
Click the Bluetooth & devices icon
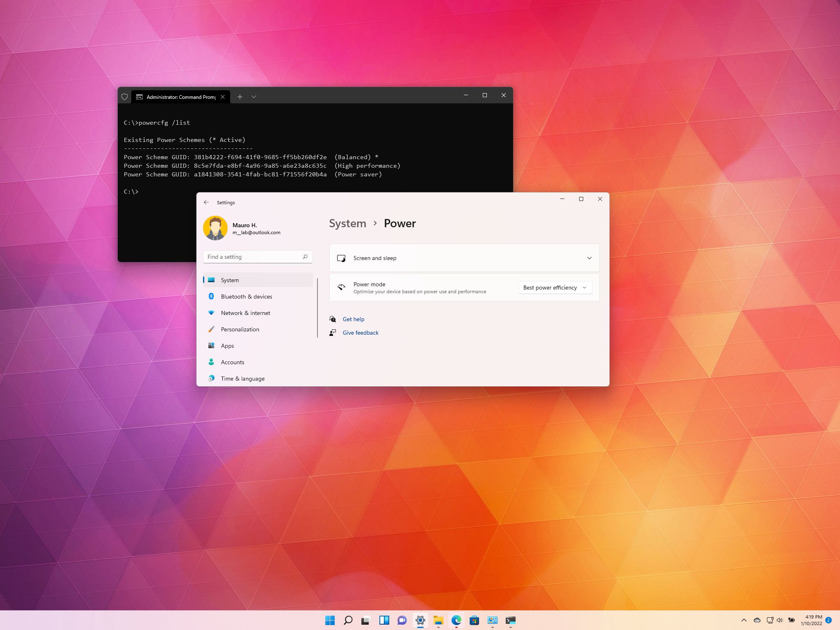[211, 297]
